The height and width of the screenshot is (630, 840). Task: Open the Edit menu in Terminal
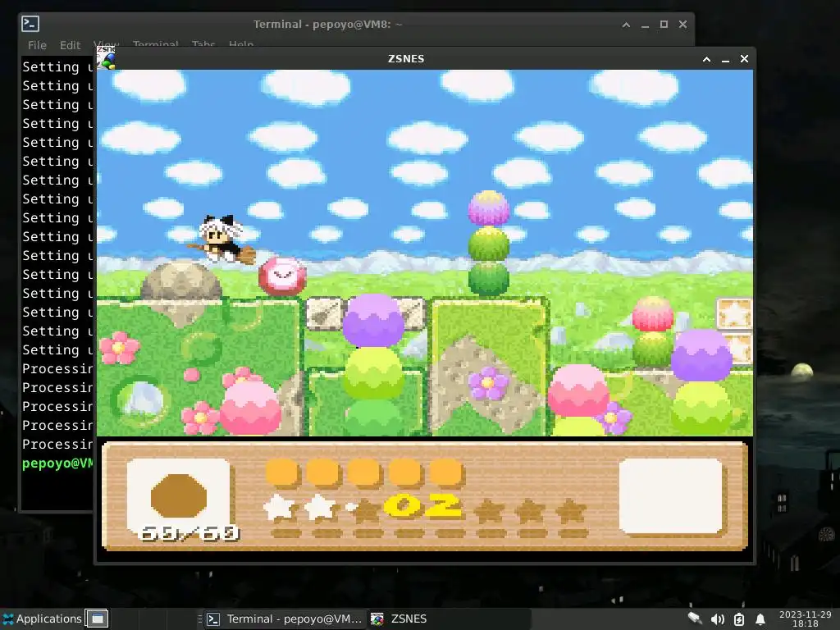click(x=71, y=45)
